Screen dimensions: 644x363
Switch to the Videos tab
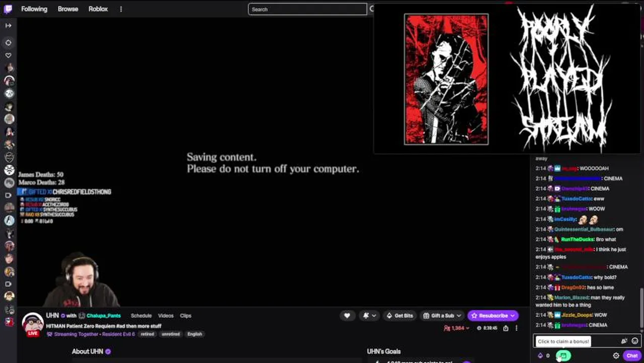click(x=166, y=316)
